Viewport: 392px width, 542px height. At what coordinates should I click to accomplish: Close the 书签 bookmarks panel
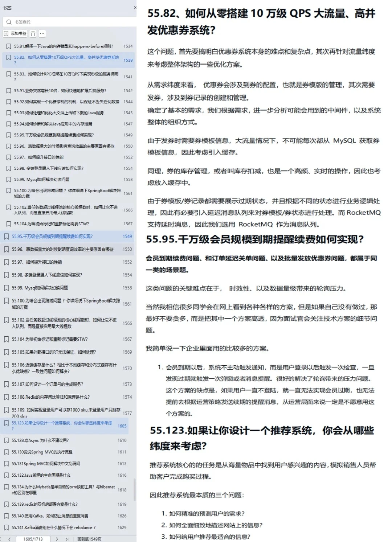click(135, 8)
